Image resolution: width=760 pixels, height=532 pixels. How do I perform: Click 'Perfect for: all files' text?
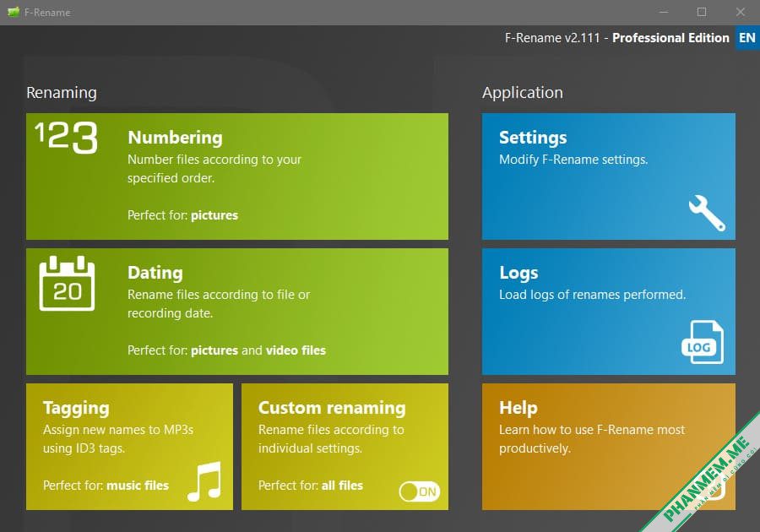[311, 486]
